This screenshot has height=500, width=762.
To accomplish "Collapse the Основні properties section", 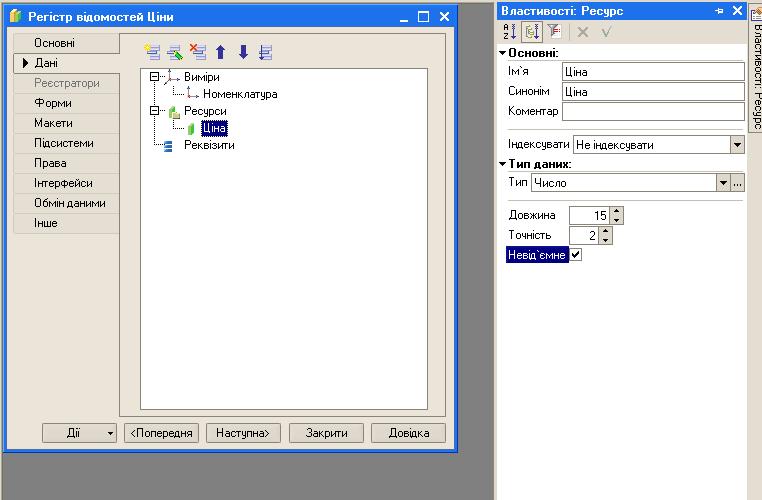I will click(x=503, y=52).
